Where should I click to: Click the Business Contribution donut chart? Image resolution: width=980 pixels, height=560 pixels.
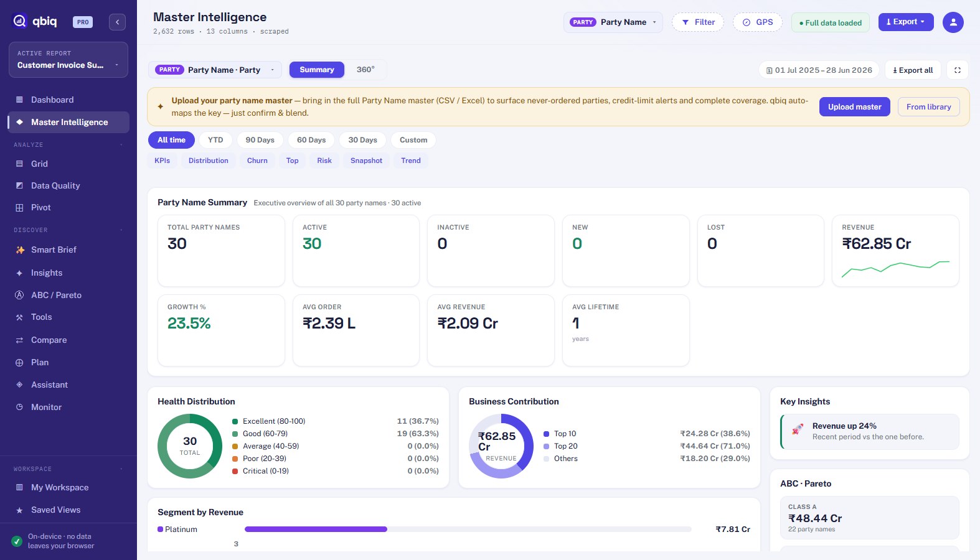click(501, 446)
